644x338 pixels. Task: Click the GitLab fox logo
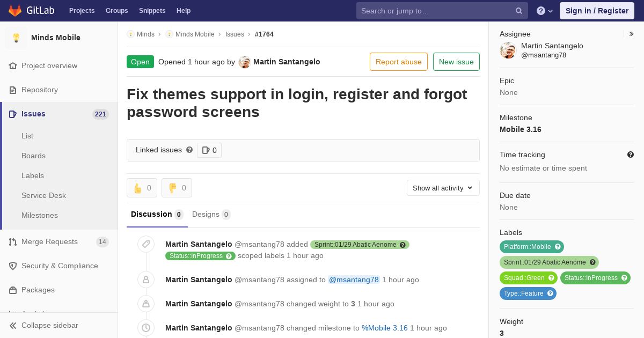(15, 10)
